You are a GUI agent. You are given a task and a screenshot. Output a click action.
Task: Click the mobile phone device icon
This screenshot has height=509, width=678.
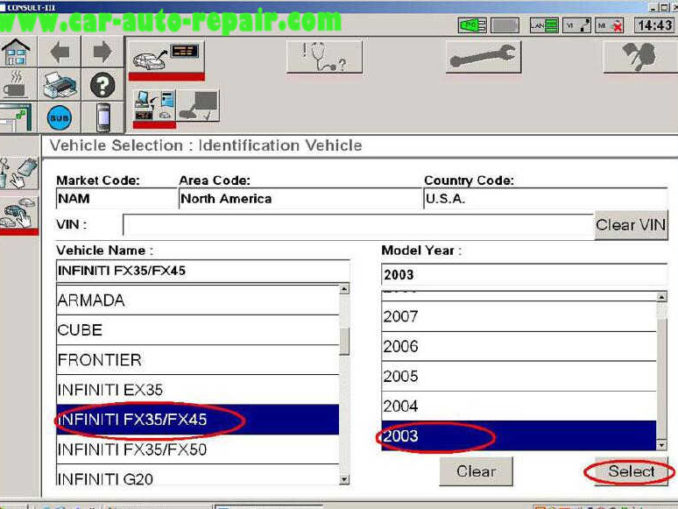click(103, 117)
